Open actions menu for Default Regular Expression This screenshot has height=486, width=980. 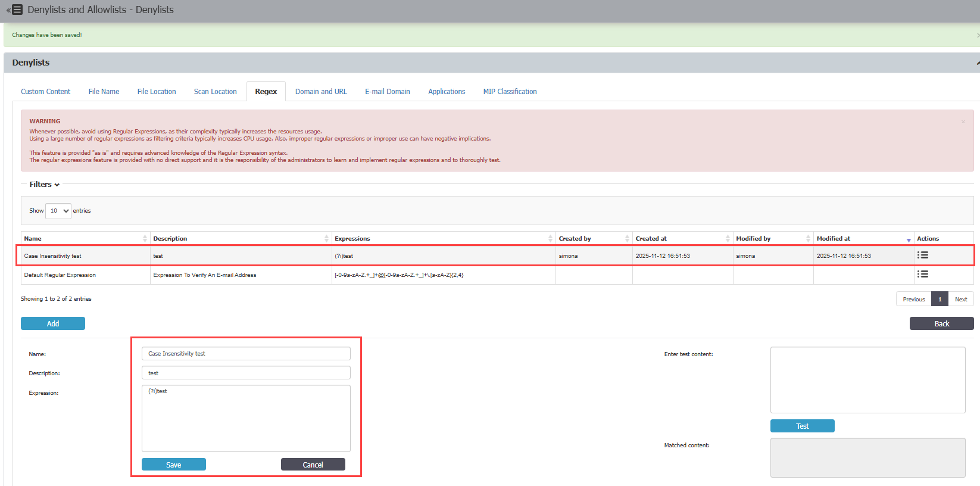tap(922, 274)
